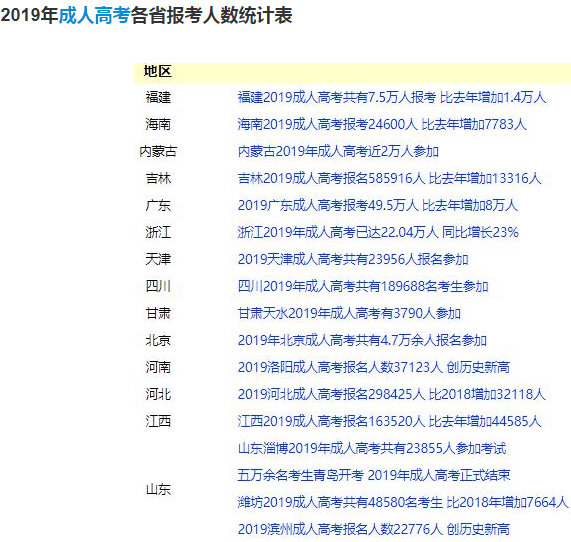The width and height of the screenshot is (571, 542).
Task: Select the 甘肃 region cell
Action: (158, 313)
